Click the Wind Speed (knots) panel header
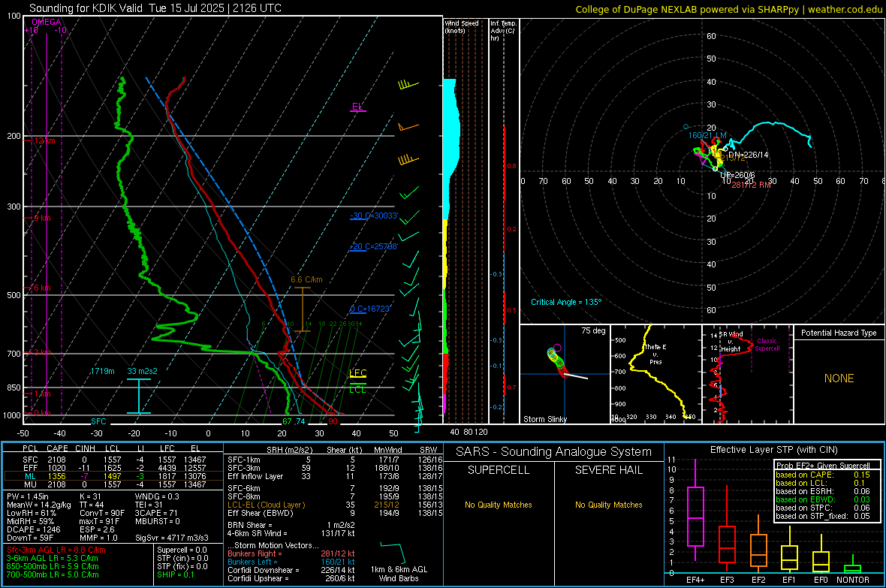The width and height of the screenshot is (886, 588). pos(461,26)
